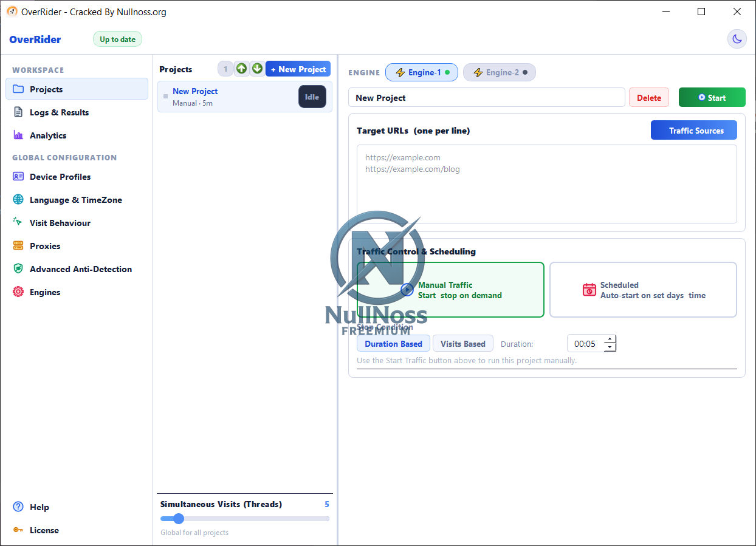
Task: Toggle dark mode moon icon
Action: coord(737,39)
